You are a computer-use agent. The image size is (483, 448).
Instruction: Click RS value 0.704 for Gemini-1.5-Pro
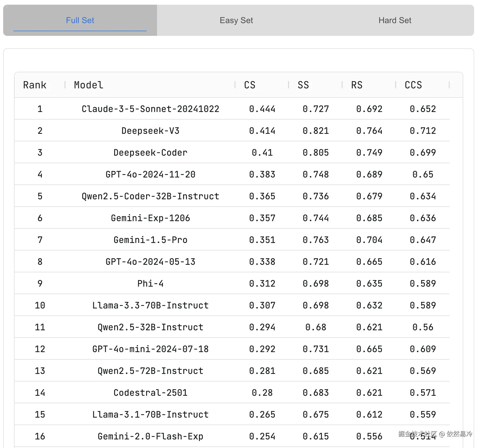point(369,240)
